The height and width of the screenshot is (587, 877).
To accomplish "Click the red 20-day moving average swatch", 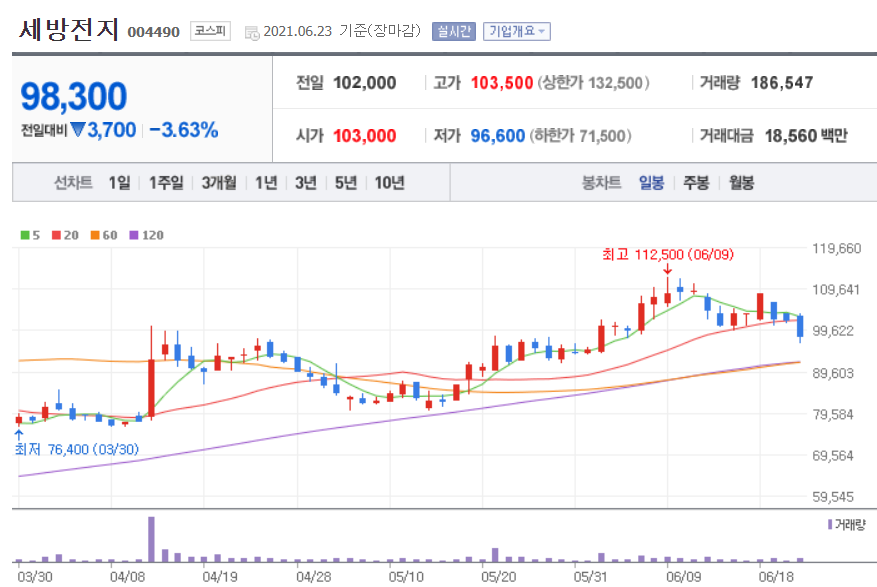I will click(x=56, y=235).
